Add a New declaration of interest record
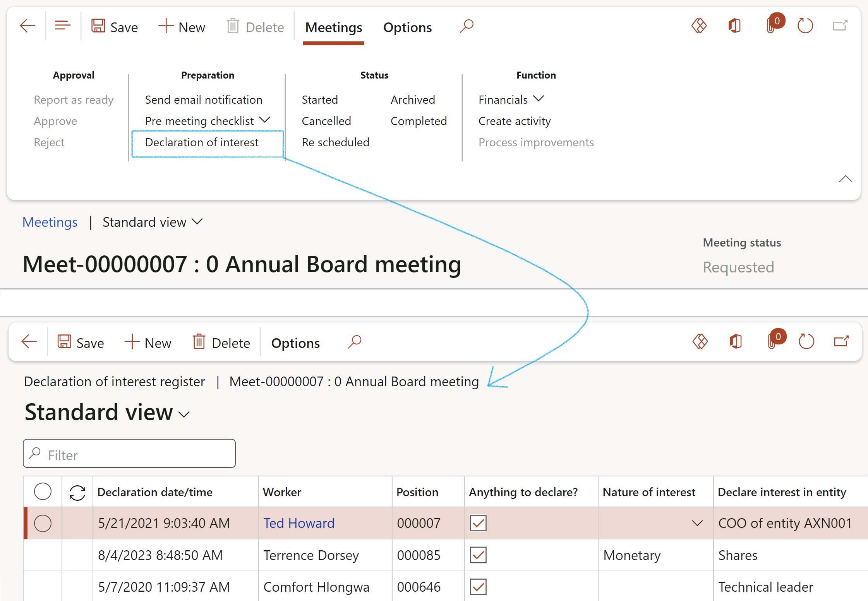 pyautogui.click(x=148, y=343)
